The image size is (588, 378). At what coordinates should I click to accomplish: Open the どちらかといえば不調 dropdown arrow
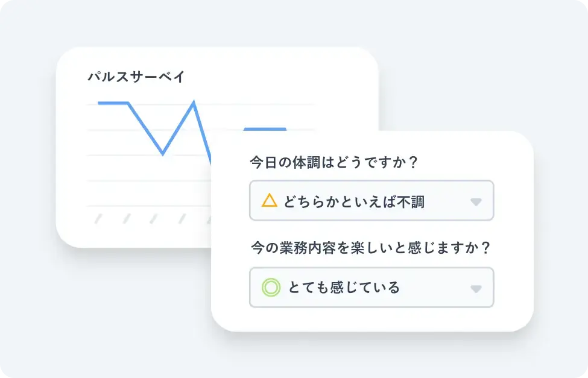click(476, 202)
